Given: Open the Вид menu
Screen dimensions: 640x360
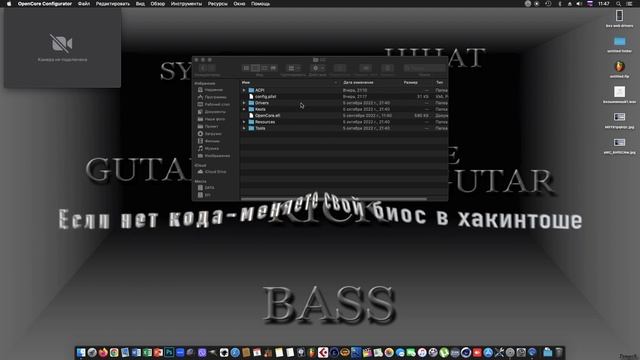Looking at the screenshot, I should (140, 4).
